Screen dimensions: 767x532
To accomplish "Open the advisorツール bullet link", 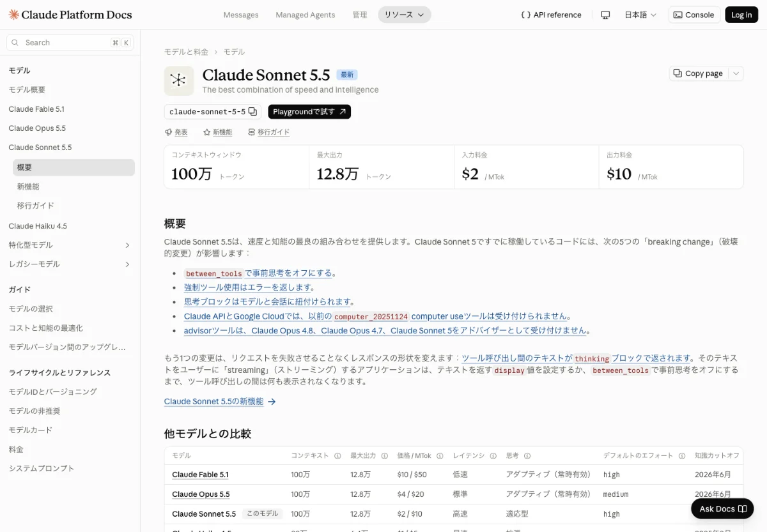I will (385, 331).
